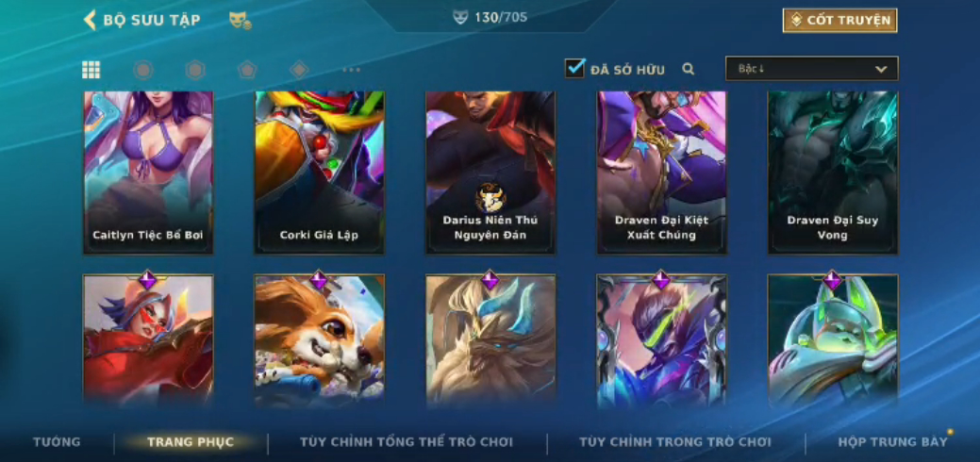The width and height of the screenshot is (980, 462).
Task: Open the search magnifier icon
Action: coord(689,69)
